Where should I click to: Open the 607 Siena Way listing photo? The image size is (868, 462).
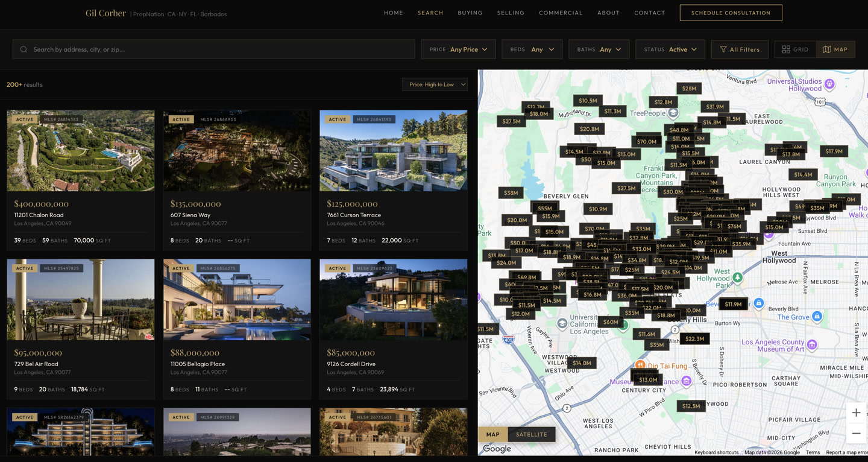click(237, 151)
